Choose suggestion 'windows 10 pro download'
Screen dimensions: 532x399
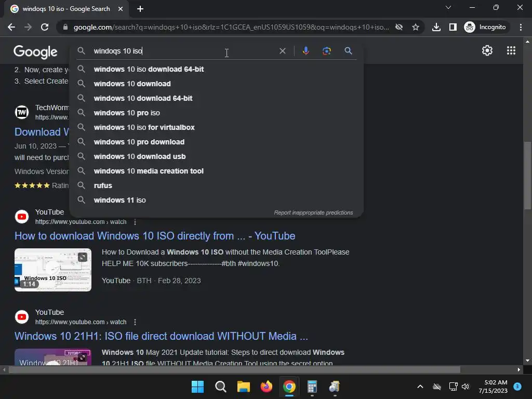pos(217,142)
